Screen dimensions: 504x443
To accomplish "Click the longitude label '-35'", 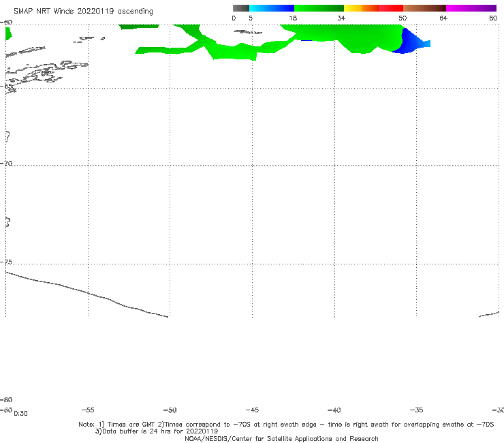I will tap(416, 410).
